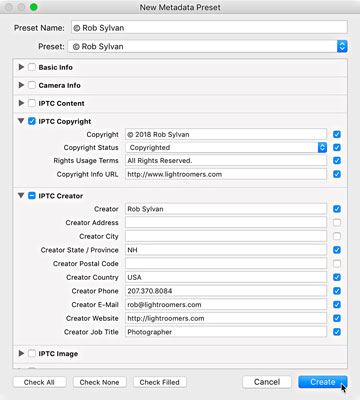
Task: Edit the Creator E-Mail field
Action: tap(226, 305)
